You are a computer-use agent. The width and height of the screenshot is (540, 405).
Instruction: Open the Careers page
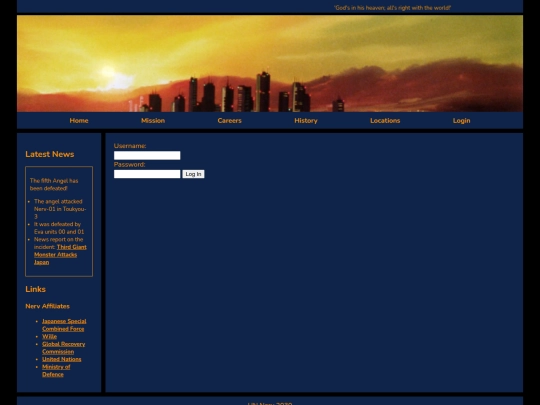coord(229,121)
